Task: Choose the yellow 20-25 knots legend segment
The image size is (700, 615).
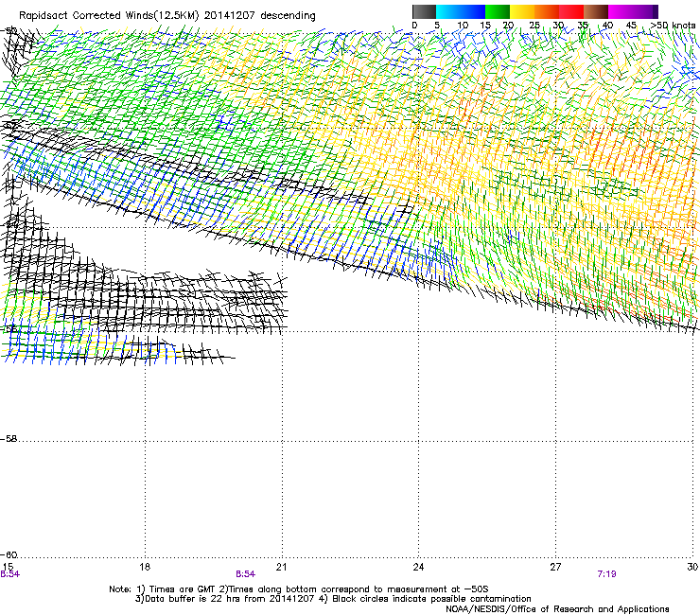Action: point(522,11)
